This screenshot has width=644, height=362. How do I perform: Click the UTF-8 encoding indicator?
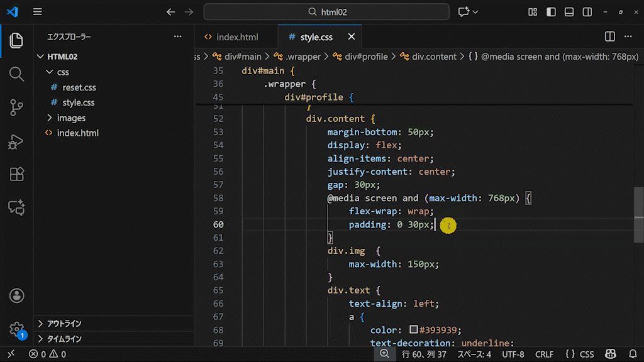pos(513,354)
